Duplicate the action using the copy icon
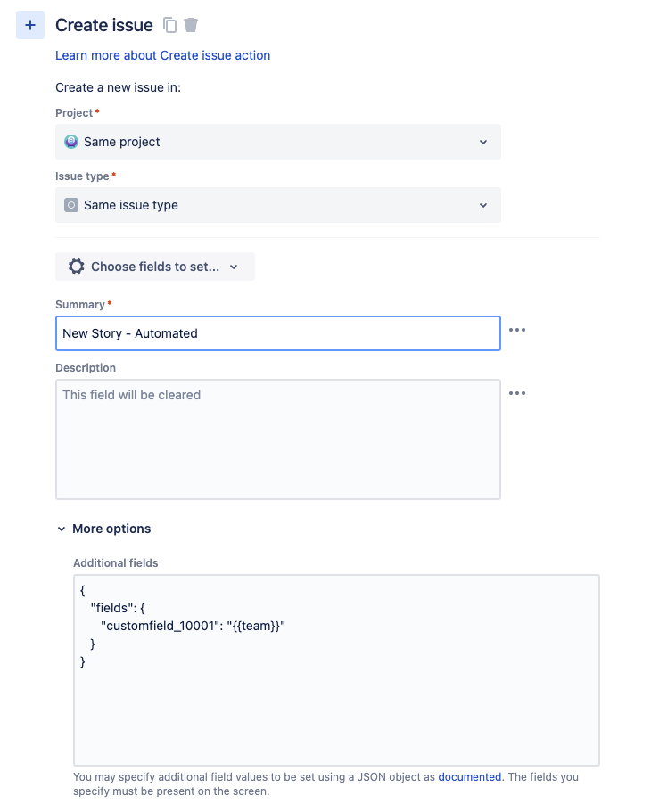The height and width of the screenshot is (812, 659). click(169, 25)
